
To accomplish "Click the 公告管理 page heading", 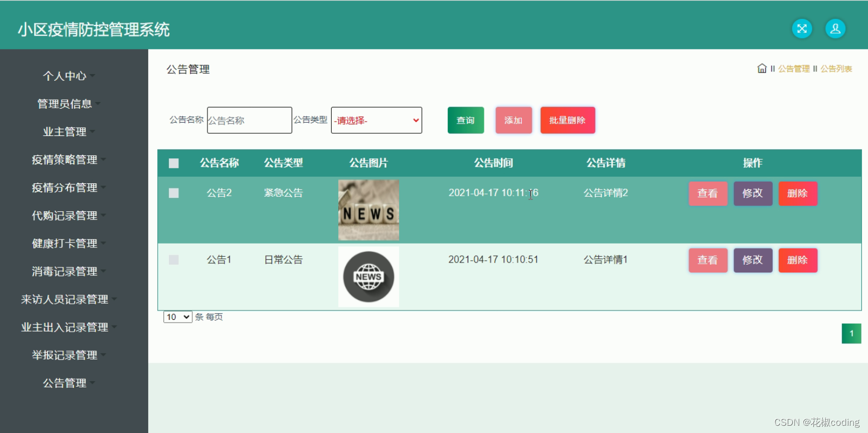I will pyautogui.click(x=188, y=70).
